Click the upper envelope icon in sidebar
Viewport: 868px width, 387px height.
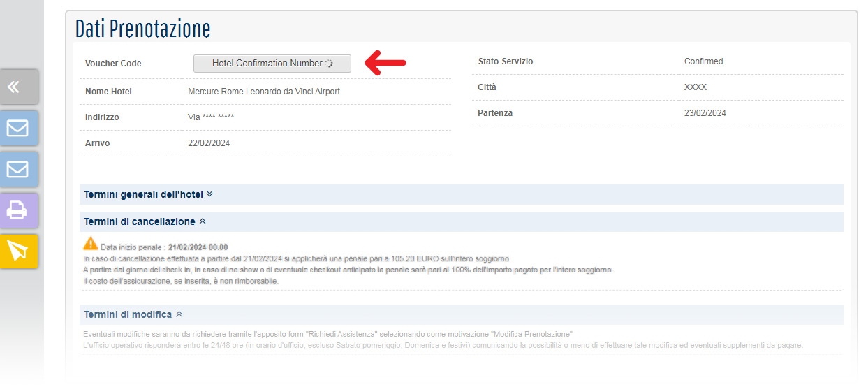coord(18,128)
